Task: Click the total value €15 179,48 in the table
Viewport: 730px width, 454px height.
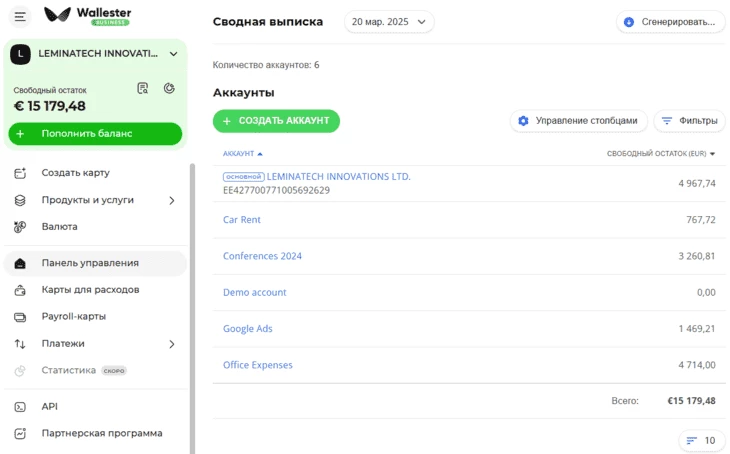Action: point(691,401)
